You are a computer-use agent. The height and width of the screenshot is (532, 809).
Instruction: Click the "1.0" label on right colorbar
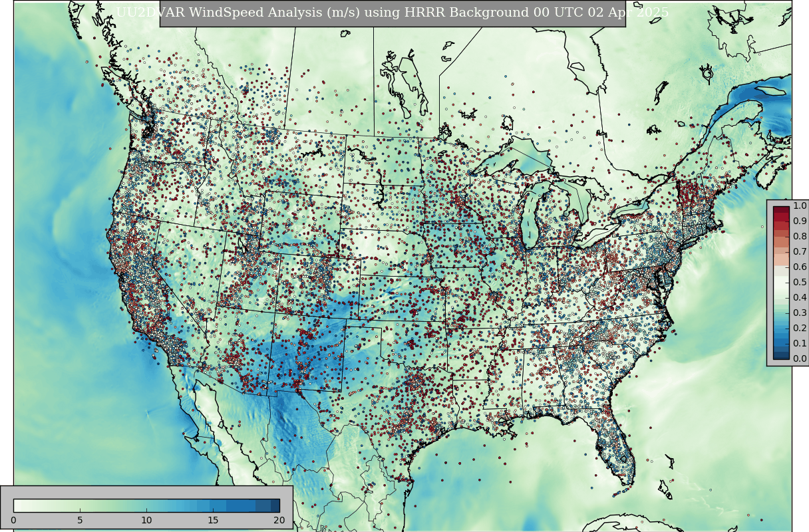coord(800,206)
